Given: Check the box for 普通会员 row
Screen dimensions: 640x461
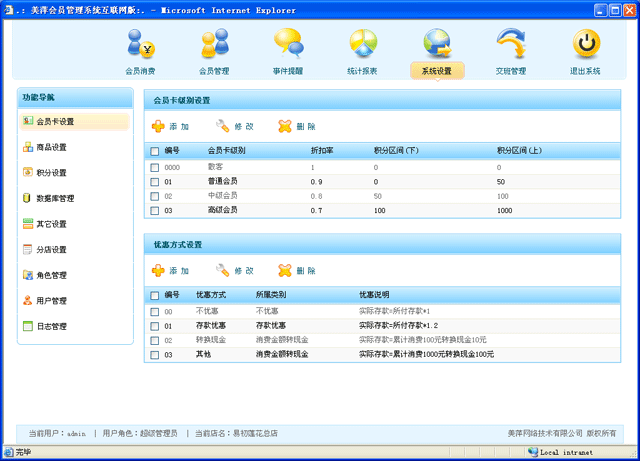Looking at the screenshot, I should pos(155,182).
